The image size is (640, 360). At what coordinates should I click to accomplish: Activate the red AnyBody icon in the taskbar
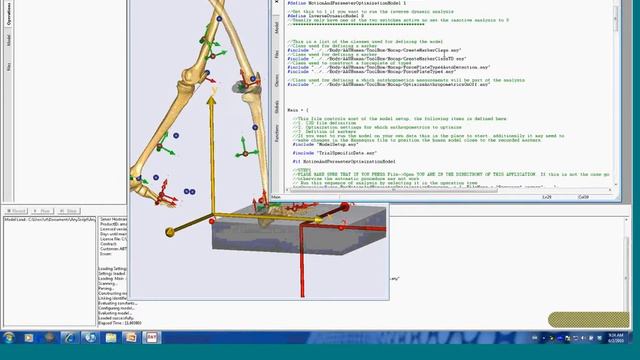click(151, 338)
